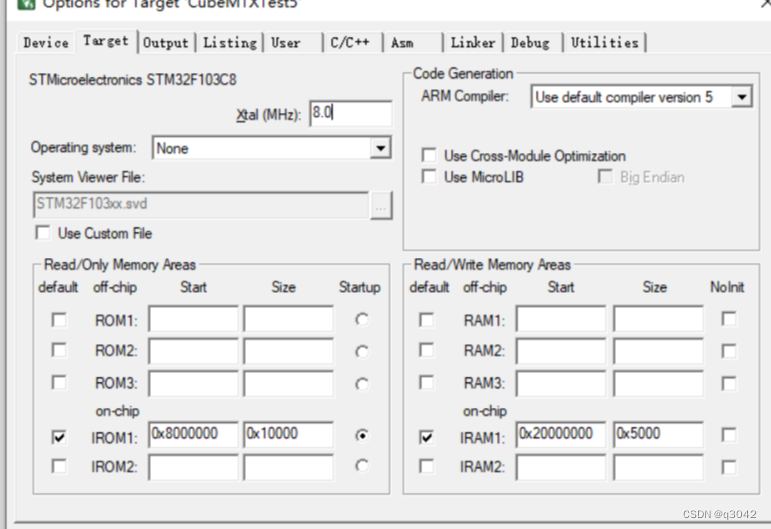Check the ROM1 default checkbox
The height and width of the screenshot is (529, 771).
(x=59, y=320)
